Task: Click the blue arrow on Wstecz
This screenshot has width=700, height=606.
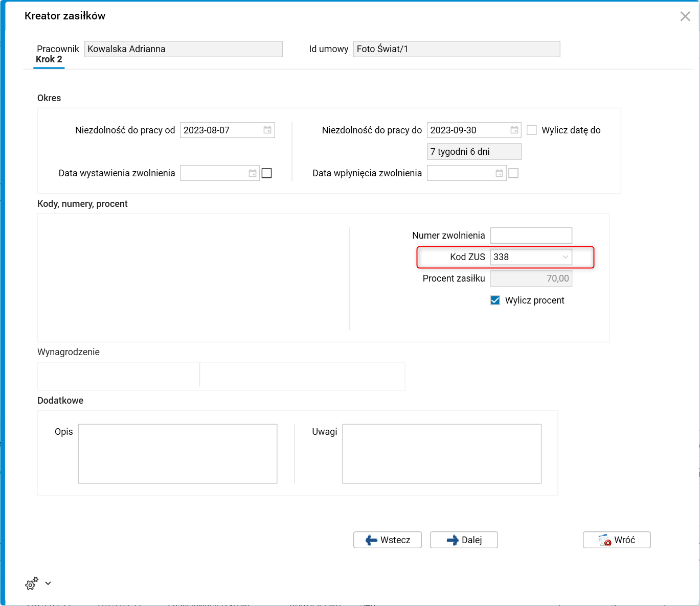Action: point(371,540)
